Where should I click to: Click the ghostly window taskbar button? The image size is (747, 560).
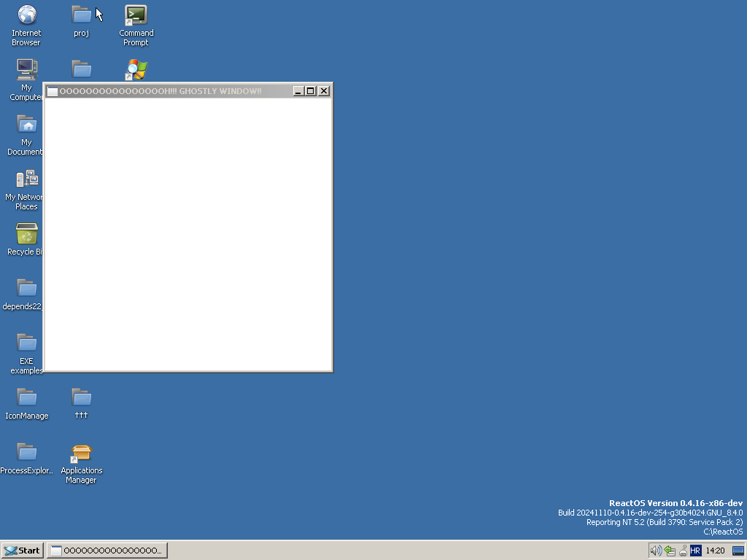tap(107, 551)
